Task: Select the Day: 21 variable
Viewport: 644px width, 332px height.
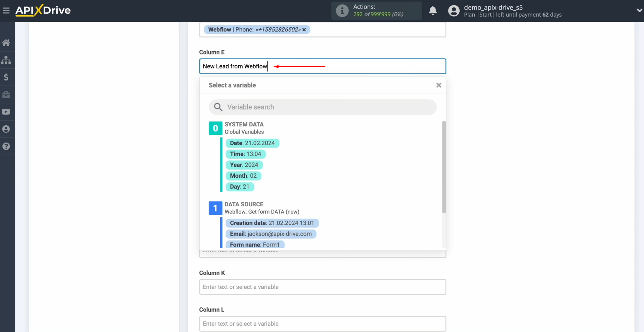Action: point(240,187)
